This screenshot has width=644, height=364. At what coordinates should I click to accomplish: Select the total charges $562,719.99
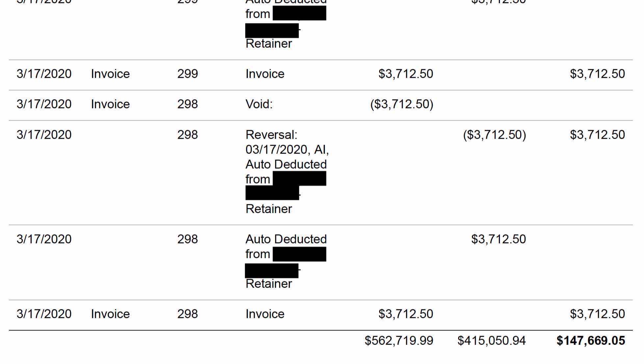pyautogui.click(x=399, y=341)
